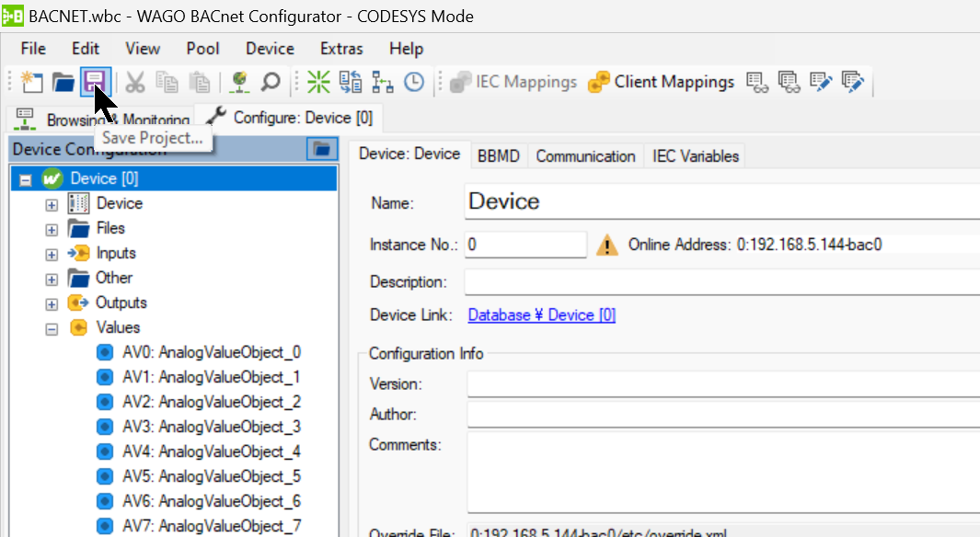
Task: Select the Configure: Device [0] tab
Action: pos(289,118)
